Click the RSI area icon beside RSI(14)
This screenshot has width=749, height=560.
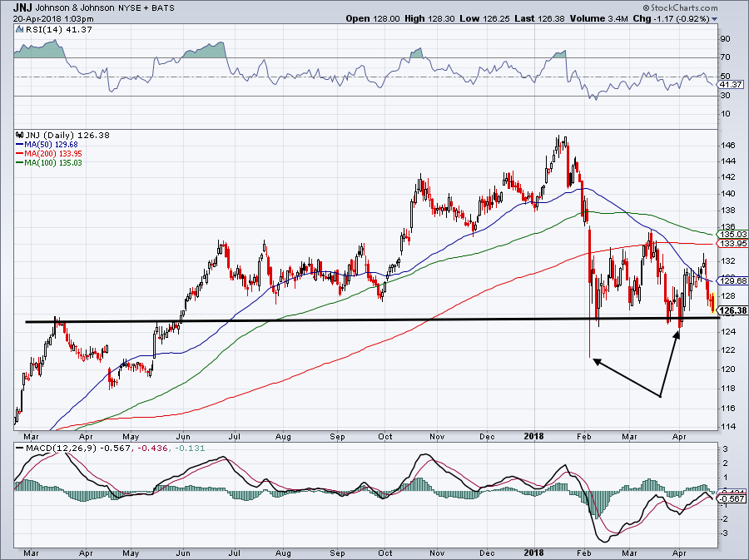tap(20, 29)
